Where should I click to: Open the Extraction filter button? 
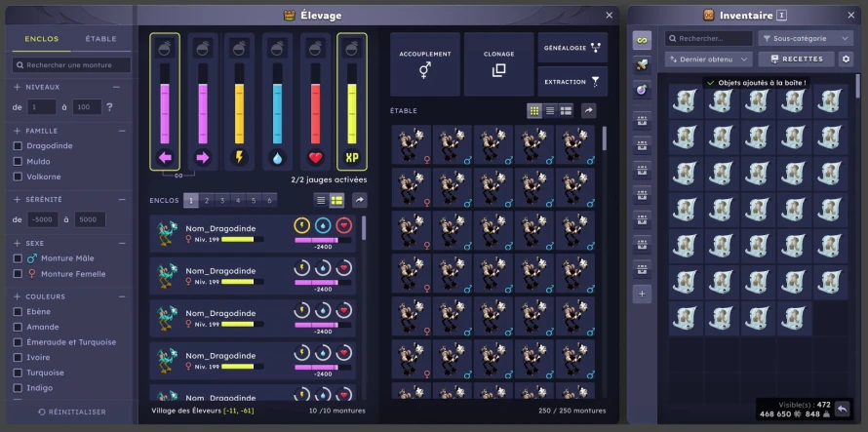(x=572, y=81)
